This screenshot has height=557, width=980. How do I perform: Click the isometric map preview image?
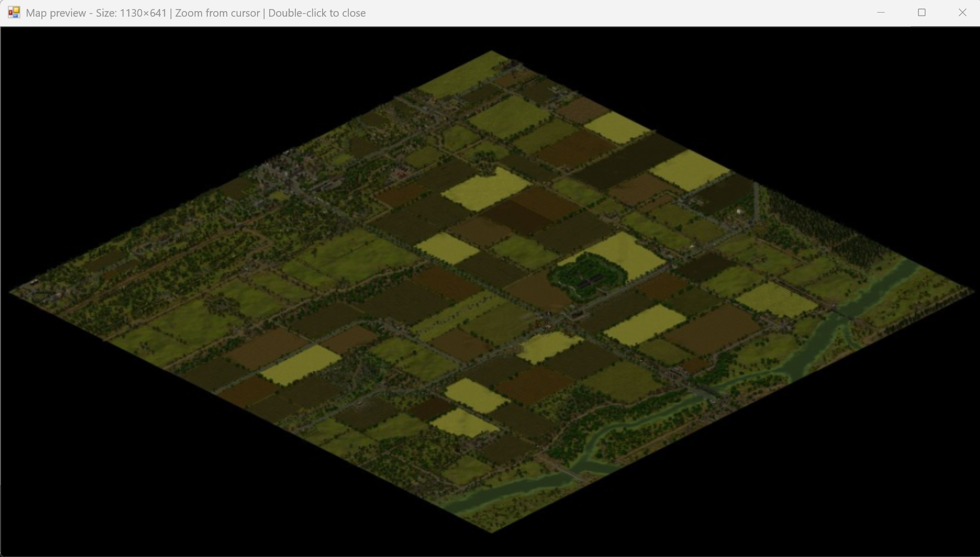[x=492, y=292]
